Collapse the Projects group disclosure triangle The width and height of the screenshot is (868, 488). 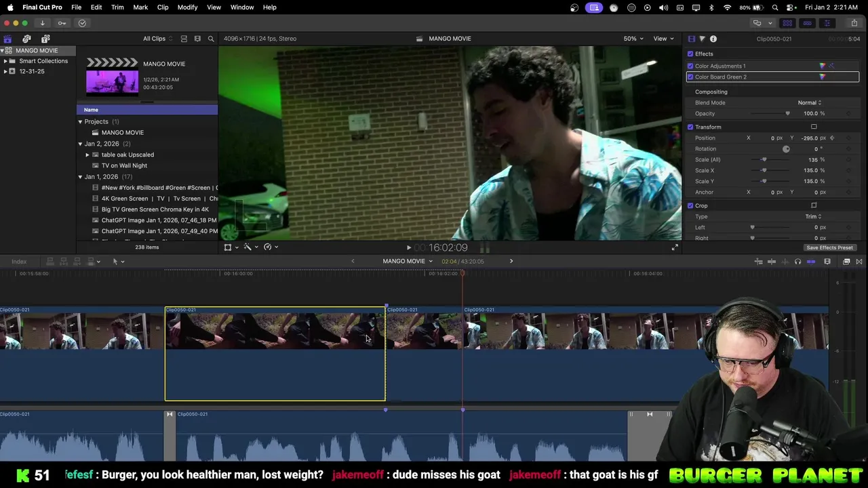pos(80,121)
